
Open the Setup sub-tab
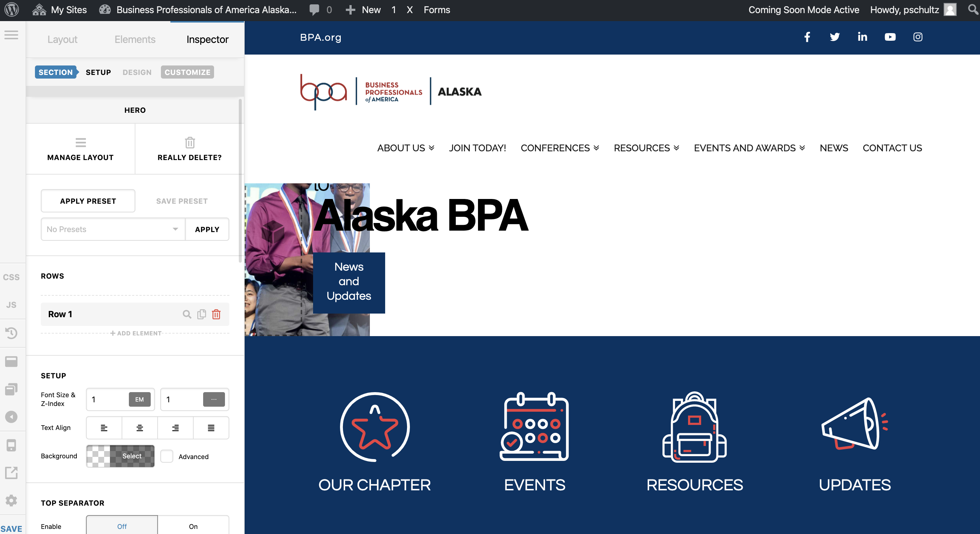(98, 72)
